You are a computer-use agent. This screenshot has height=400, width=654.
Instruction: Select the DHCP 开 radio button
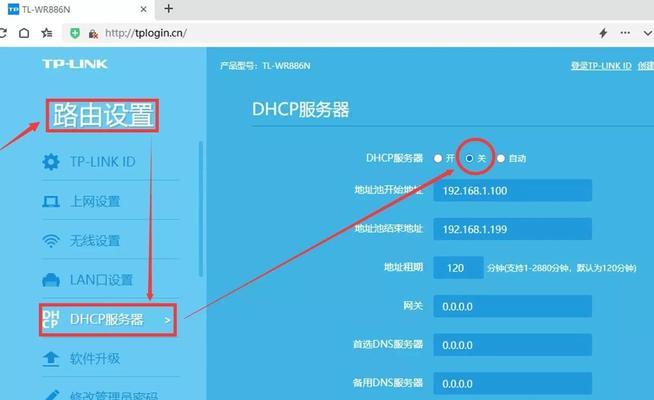click(x=438, y=158)
